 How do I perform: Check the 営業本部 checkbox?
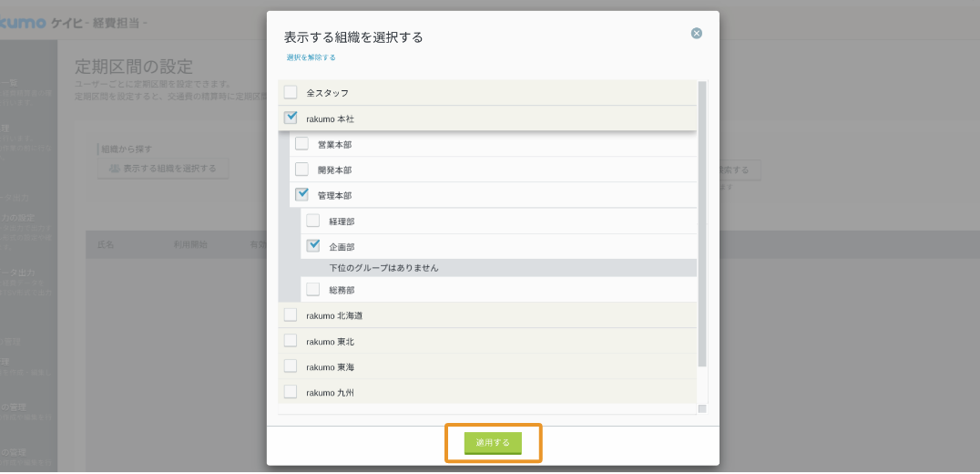[301, 144]
